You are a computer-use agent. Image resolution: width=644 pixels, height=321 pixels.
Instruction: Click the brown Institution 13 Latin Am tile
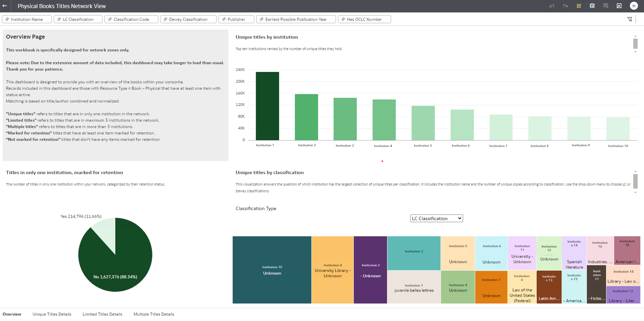(549, 287)
